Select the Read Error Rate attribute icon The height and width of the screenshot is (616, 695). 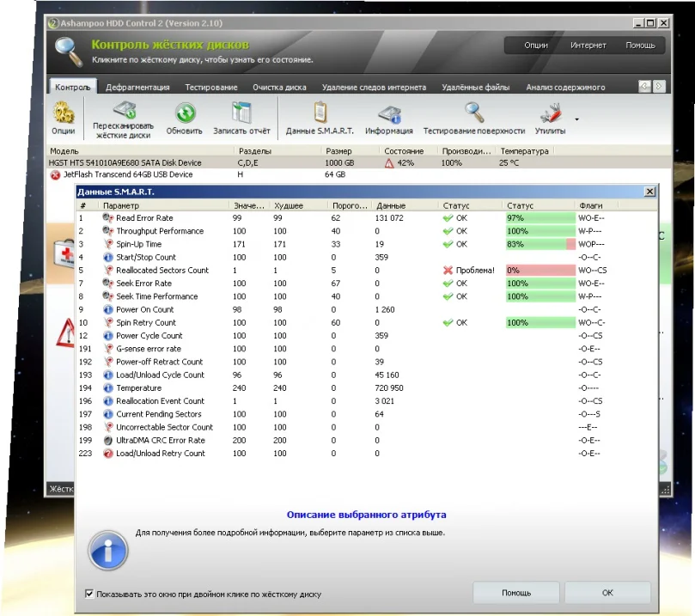tap(107, 217)
